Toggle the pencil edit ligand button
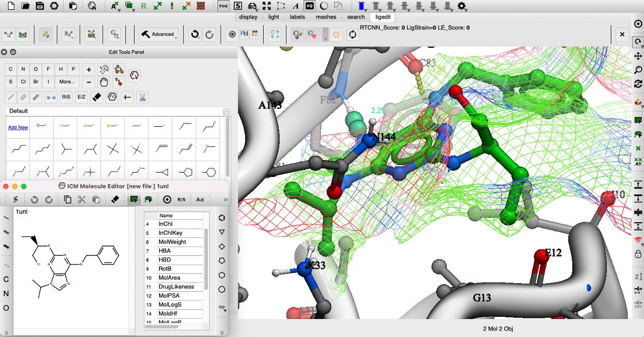Image resolution: width=644 pixels, height=337 pixels. 45,34
